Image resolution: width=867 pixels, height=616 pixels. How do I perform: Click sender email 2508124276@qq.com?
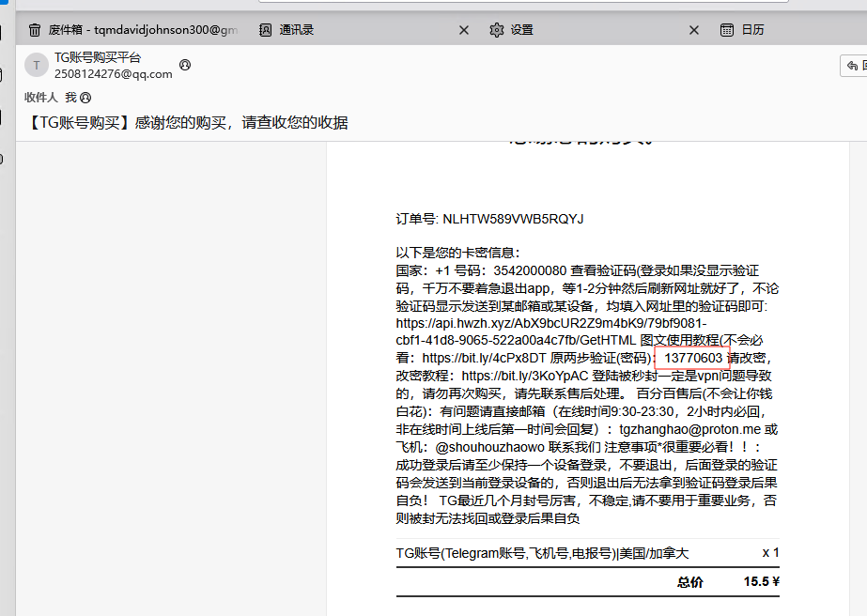(114, 73)
